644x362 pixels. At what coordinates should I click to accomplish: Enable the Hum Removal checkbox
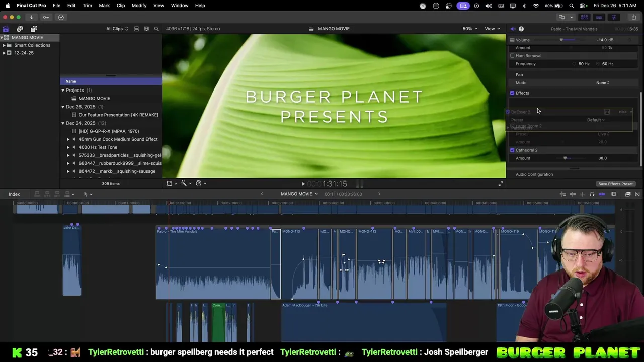click(512, 56)
